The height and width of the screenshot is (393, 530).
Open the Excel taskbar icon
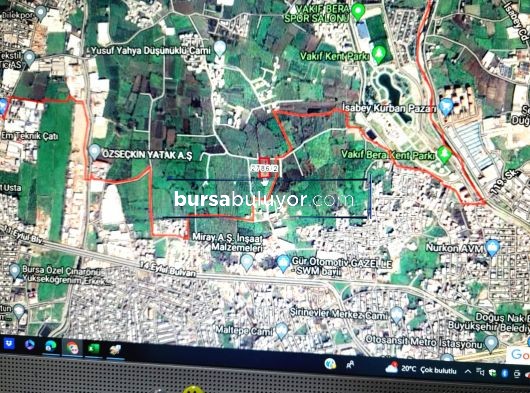pyautogui.click(x=94, y=348)
